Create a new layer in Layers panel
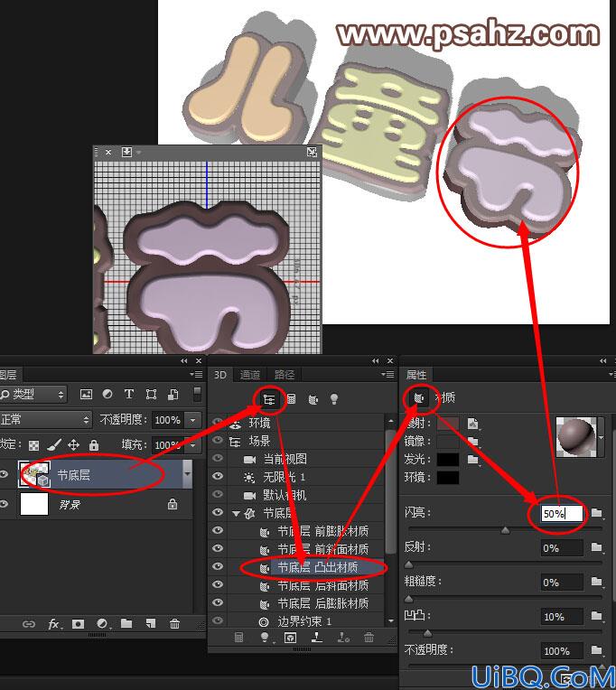 pyautogui.click(x=151, y=623)
